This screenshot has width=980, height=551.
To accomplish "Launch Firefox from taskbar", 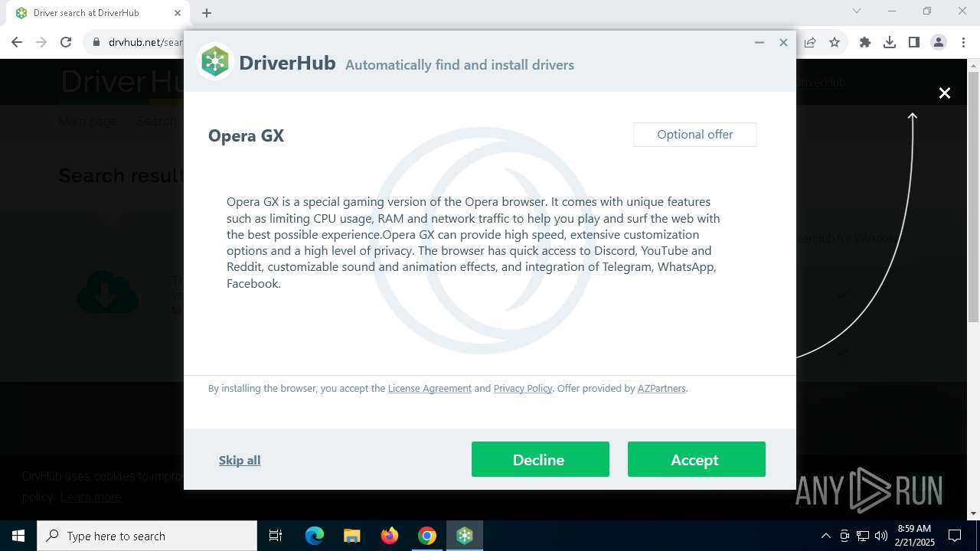I will tap(390, 536).
